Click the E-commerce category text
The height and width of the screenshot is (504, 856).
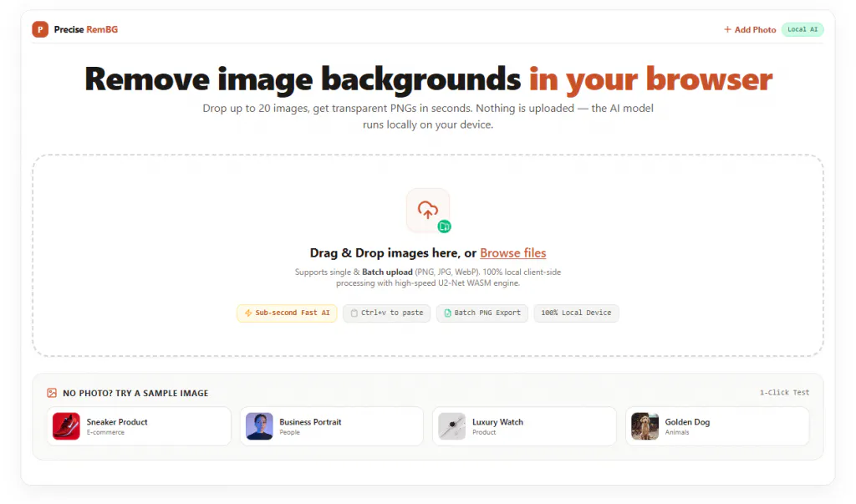105,432
